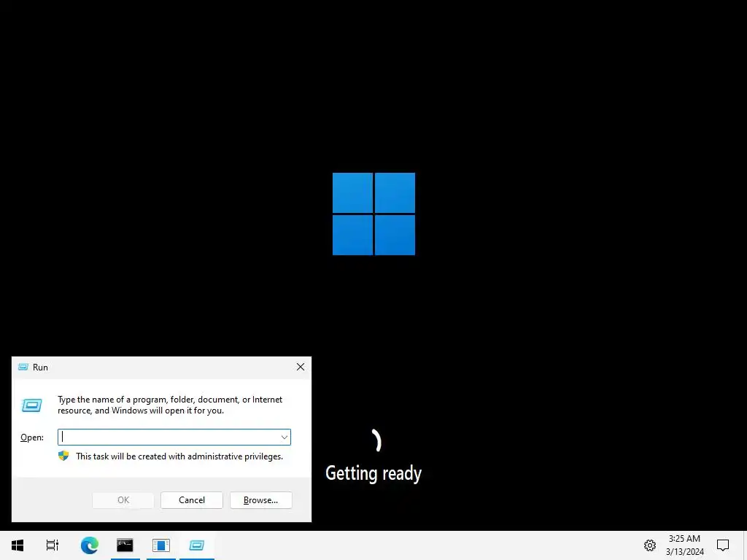Launch Microsoft Edge from the taskbar
The width and height of the screenshot is (747, 560).
coord(90,545)
